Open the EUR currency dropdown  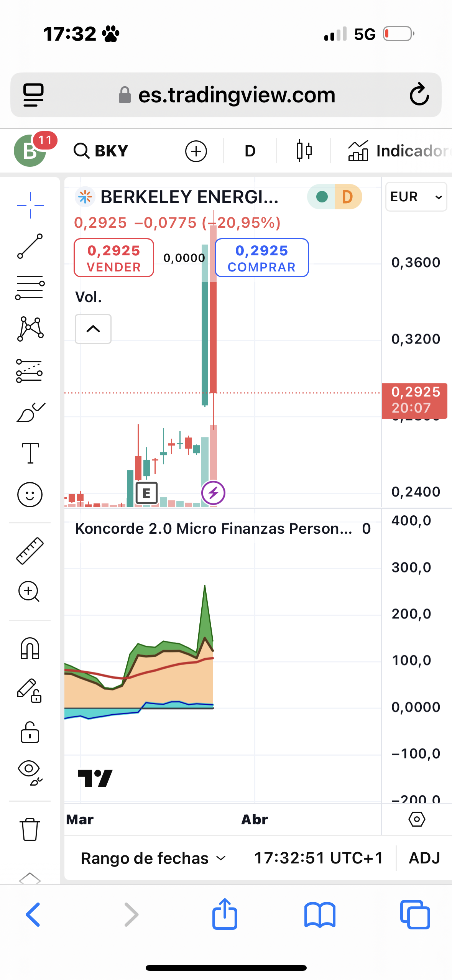tap(416, 197)
